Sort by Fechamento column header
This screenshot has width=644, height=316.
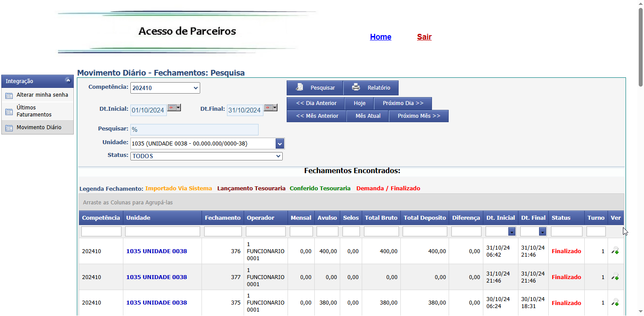[x=223, y=218]
